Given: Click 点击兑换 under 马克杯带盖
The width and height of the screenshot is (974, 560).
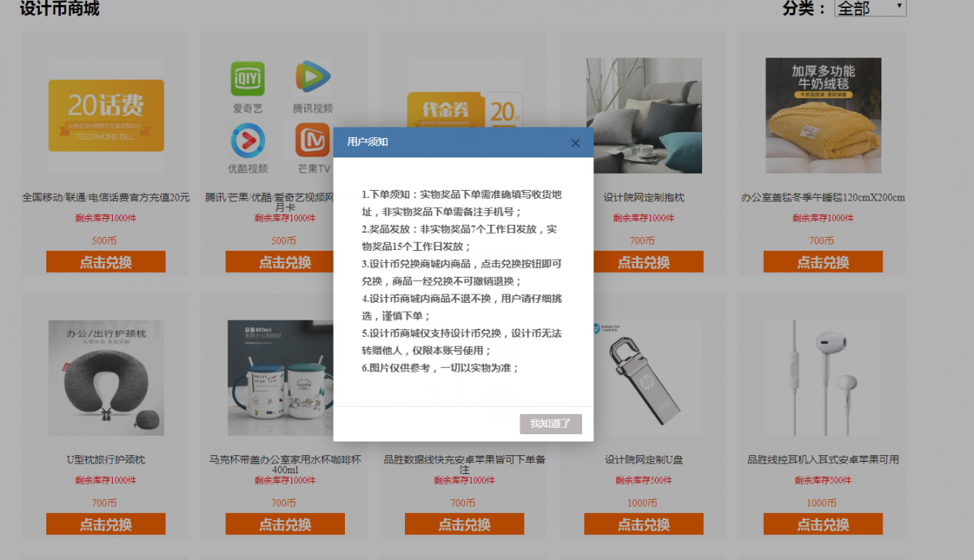Looking at the screenshot, I should click(x=286, y=524).
